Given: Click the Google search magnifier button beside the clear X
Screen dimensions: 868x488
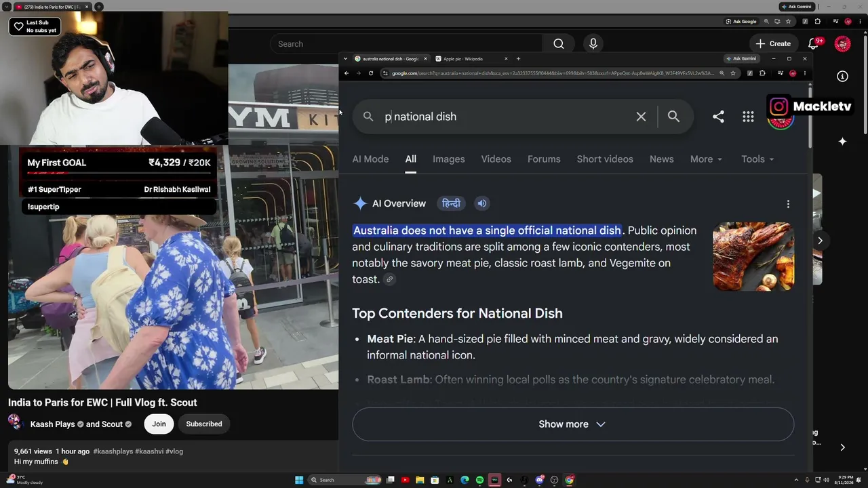Looking at the screenshot, I should click(x=673, y=117).
